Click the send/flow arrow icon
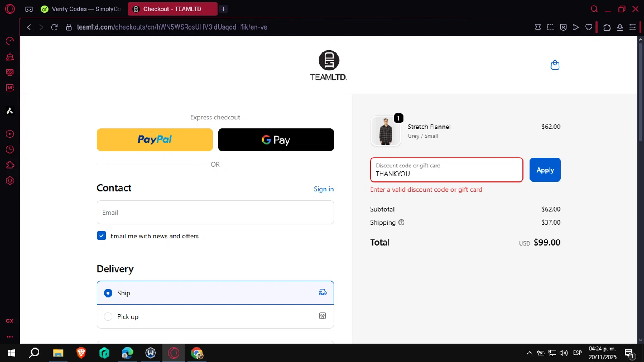 [x=576, y=27]
